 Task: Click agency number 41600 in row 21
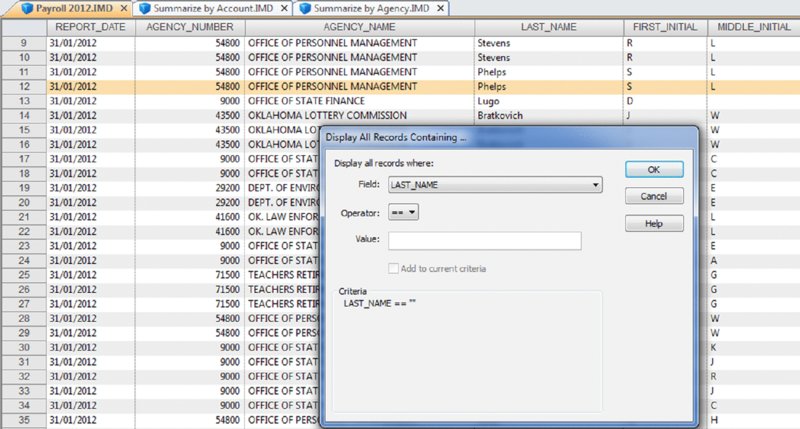[190, 217]
